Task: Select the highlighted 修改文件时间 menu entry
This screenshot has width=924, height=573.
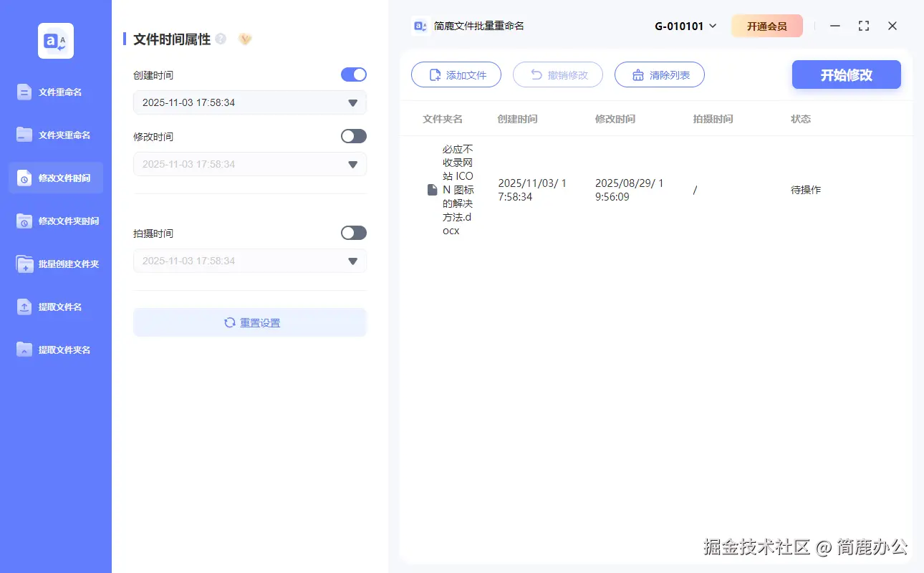Action: (x=55, y=178)
